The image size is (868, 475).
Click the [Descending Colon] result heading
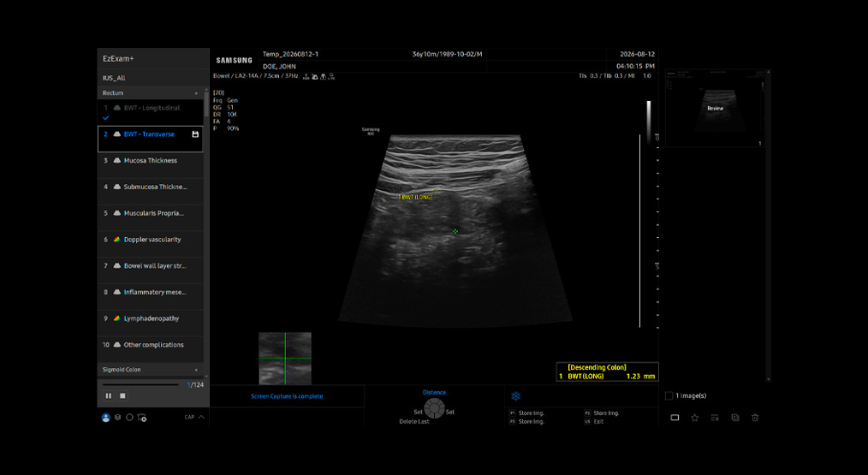click(597, 368)
